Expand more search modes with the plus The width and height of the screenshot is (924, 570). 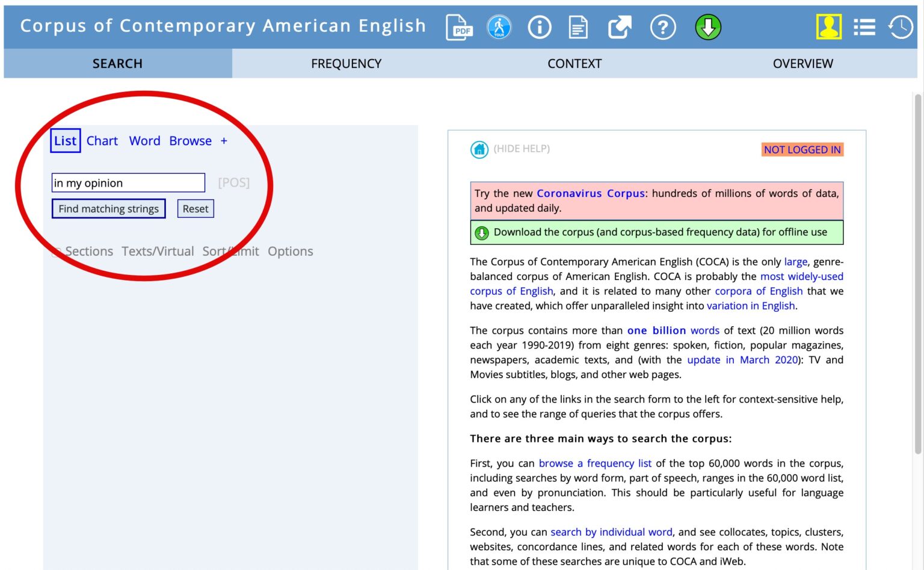[x=224, y=141]
